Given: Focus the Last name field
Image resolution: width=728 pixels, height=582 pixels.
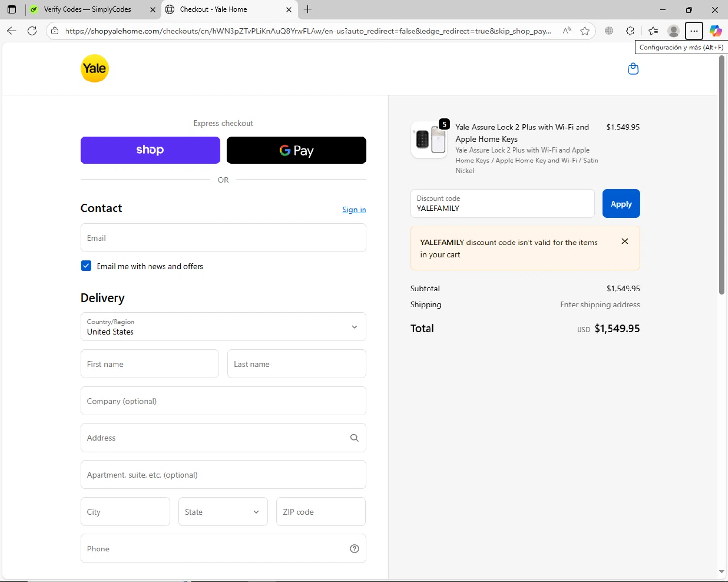Looking at the screenshot, I should tap(297, 364).
